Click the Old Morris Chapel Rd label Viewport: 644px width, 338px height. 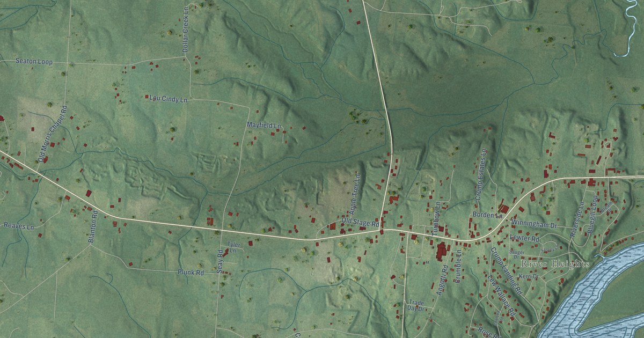[x=52, y=134]
